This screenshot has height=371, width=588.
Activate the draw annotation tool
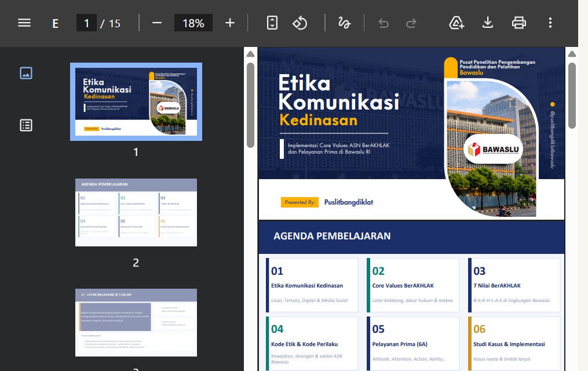[344, 23]
